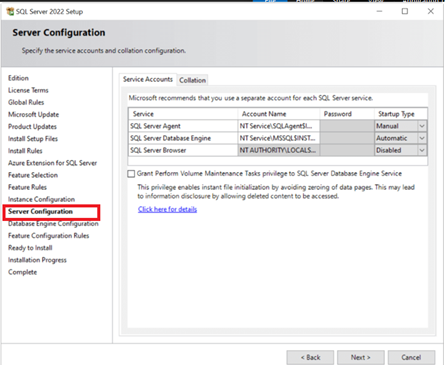Switch to the Collation tab
The image size is (445, 365).
tap(192, 80)
